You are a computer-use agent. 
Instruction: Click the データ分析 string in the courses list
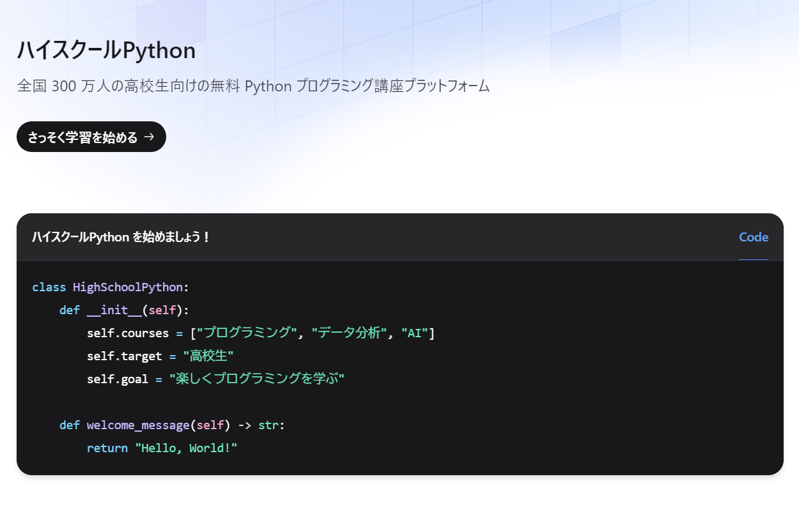click(348, 333)
